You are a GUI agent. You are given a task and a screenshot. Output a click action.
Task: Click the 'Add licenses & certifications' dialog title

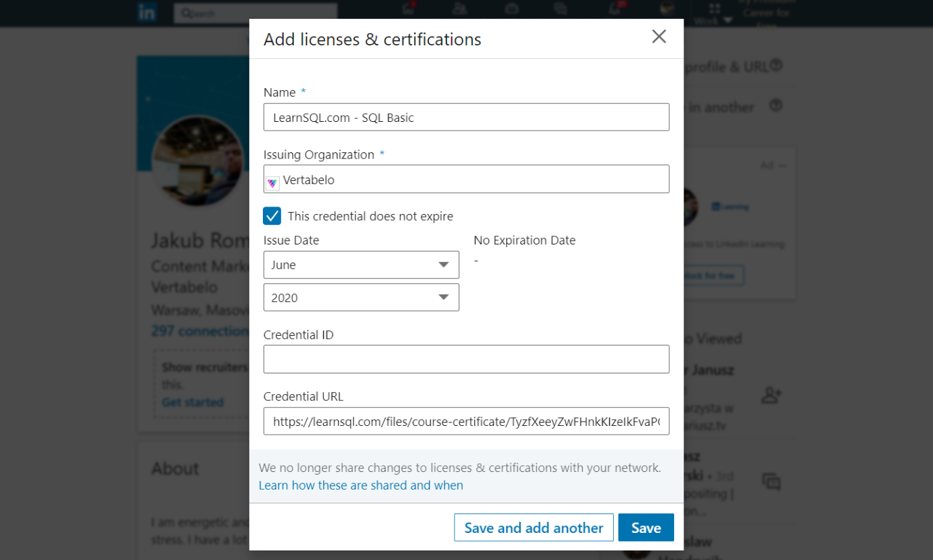pyautogui.click(x=372, y=39)
